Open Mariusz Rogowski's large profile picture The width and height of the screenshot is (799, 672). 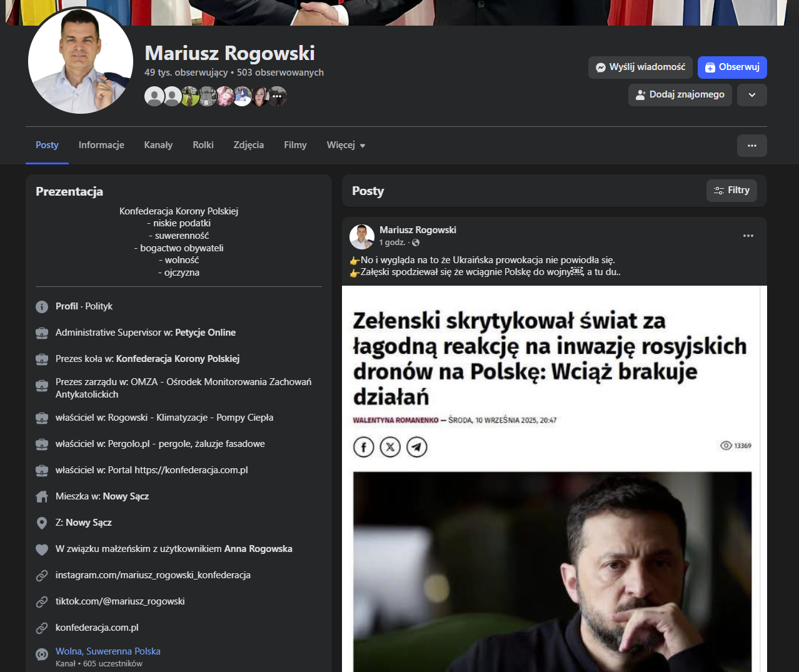[81, 61]
